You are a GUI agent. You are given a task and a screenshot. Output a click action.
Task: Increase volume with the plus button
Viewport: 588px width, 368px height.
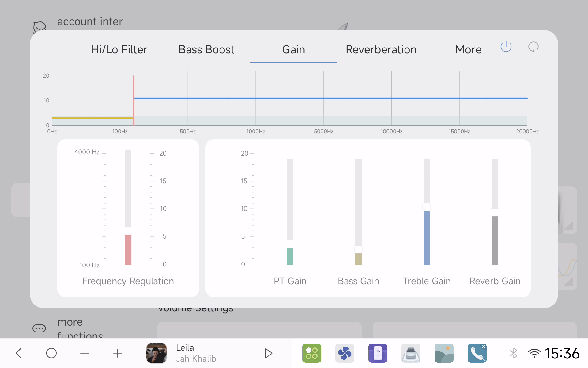[x=118, y=353]
